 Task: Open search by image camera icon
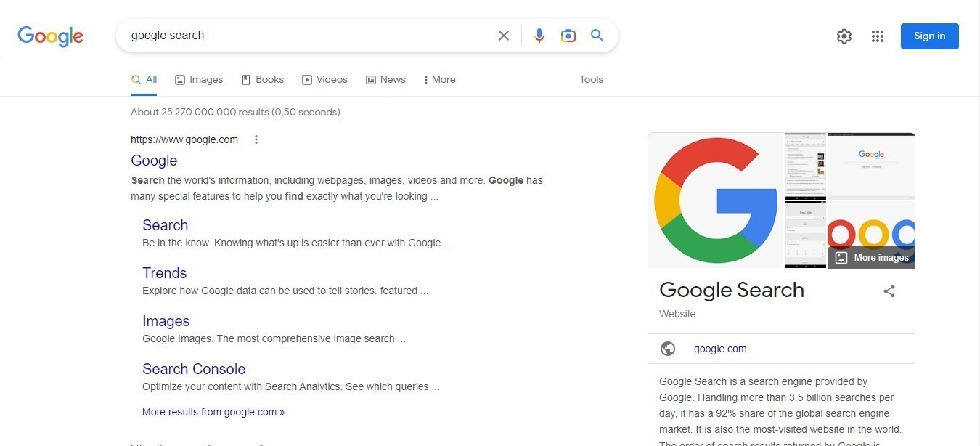tap(568, 36)
